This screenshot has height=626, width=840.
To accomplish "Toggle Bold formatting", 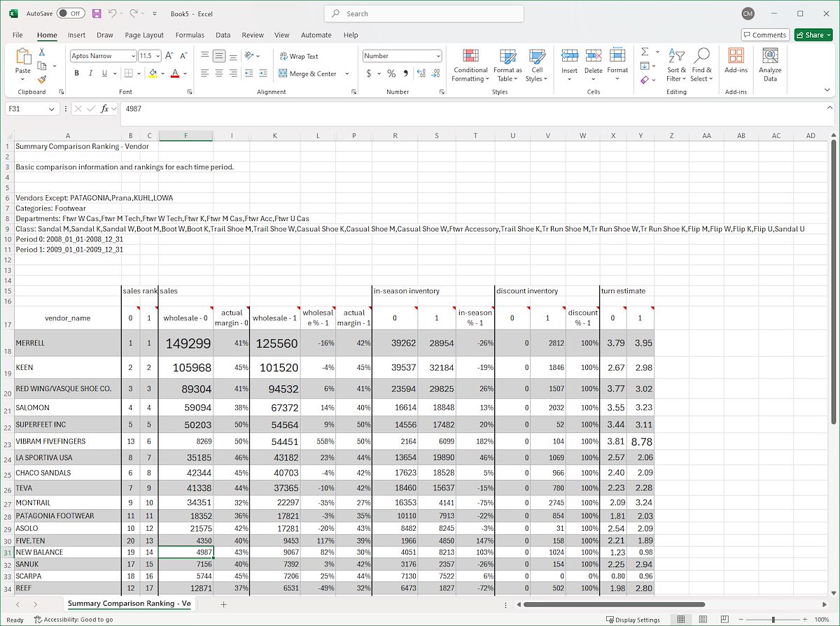I will point(76,73).
